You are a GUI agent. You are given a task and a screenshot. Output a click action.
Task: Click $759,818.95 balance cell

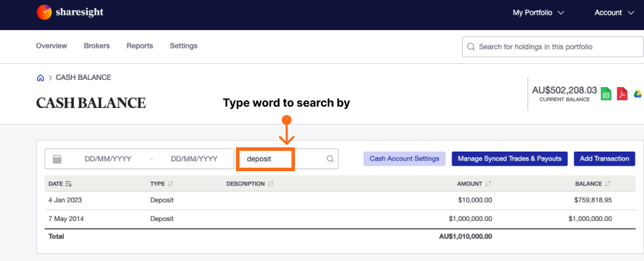593,200
